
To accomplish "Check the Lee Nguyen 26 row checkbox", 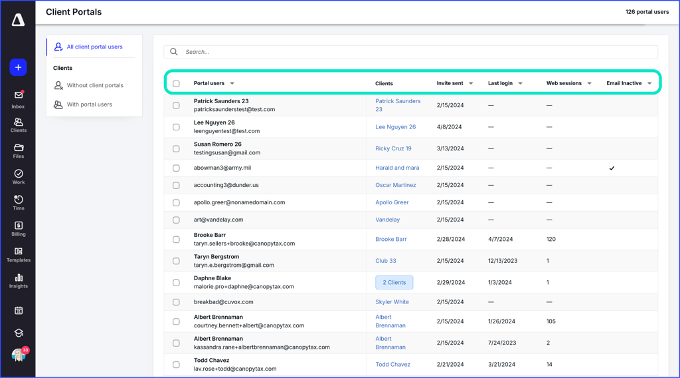I will point(176,127).
